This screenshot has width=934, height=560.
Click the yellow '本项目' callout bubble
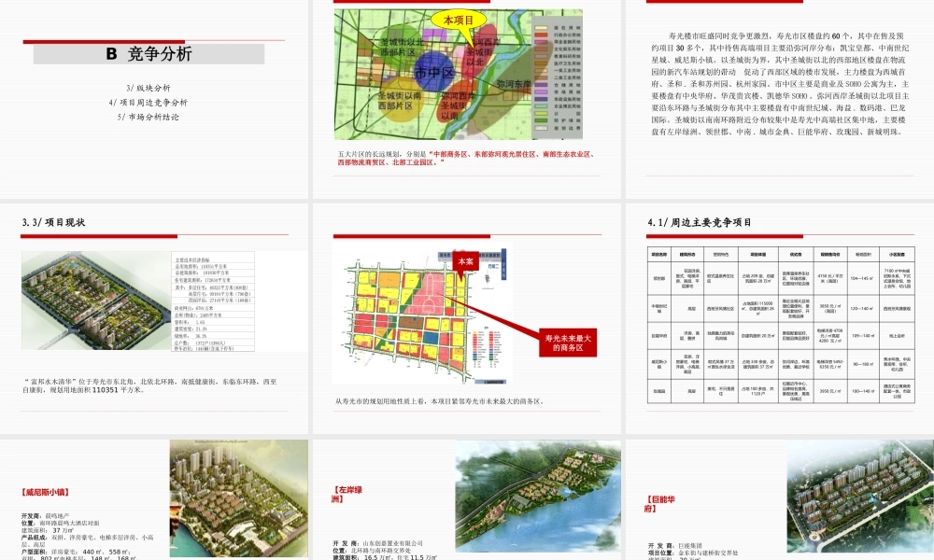(x=458, y=21)
